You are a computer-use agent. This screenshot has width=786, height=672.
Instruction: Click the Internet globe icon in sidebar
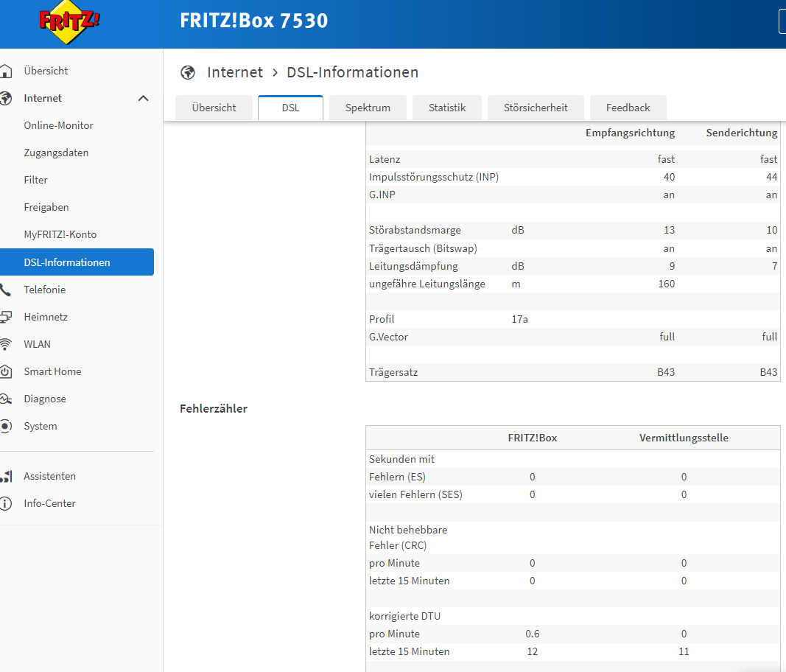5,98
